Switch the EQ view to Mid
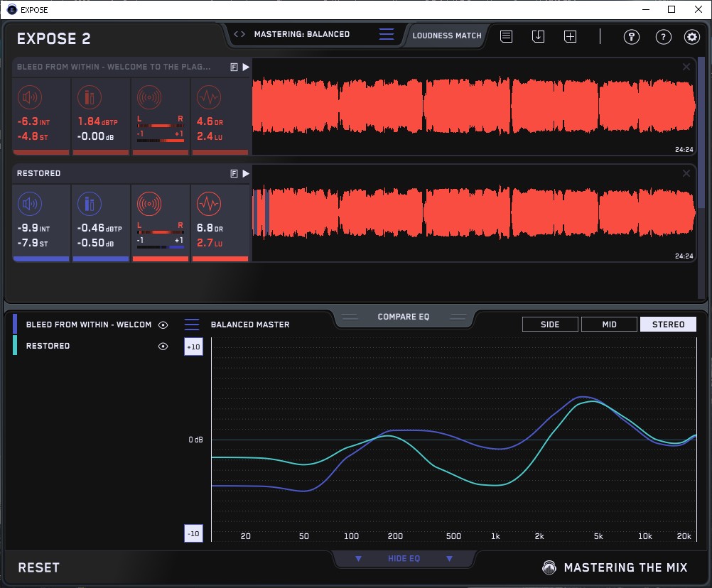Viewport: 712px width, 588px height. (x=609, y=325)
